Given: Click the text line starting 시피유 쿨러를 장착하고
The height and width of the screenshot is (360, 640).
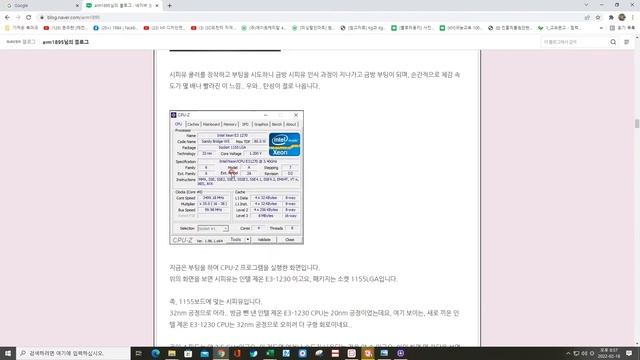Looking at the screenshot, I should 315,75.
